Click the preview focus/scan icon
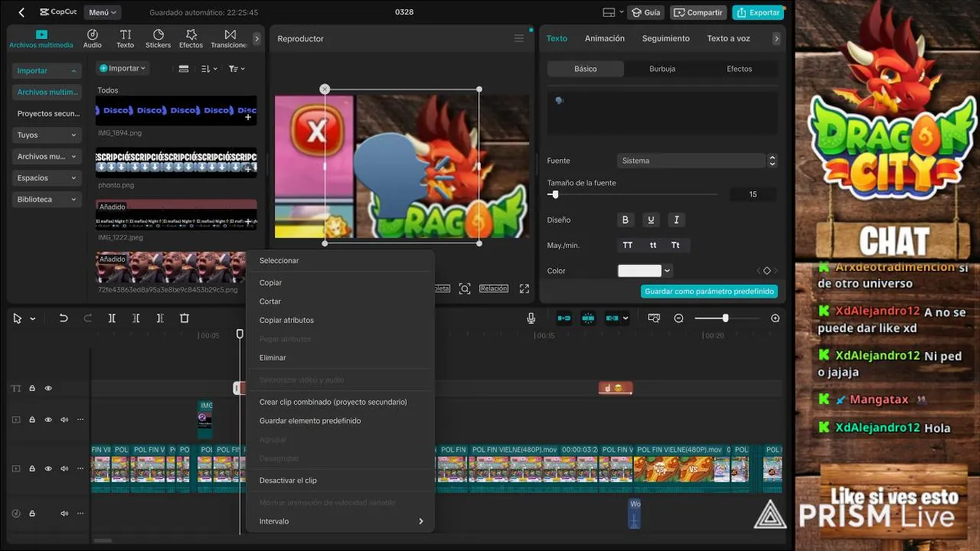Viewport: 980px width, 551px height. click(465, 289)
